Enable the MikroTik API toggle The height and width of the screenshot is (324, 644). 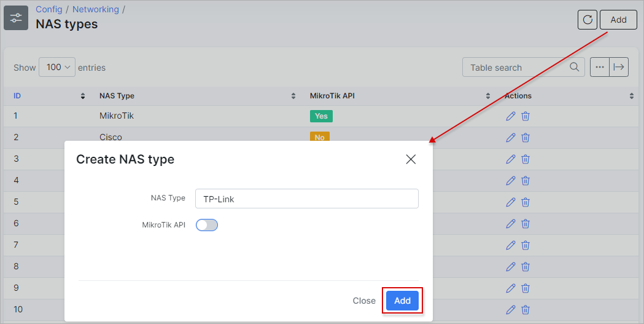[207, 225]
